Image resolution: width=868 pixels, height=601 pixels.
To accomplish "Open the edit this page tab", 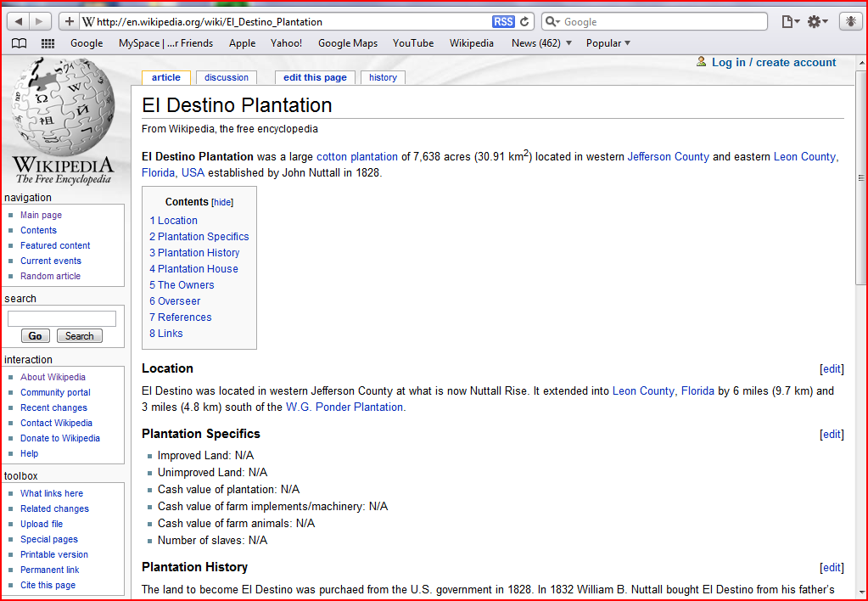I will click(x=315, y=77).
